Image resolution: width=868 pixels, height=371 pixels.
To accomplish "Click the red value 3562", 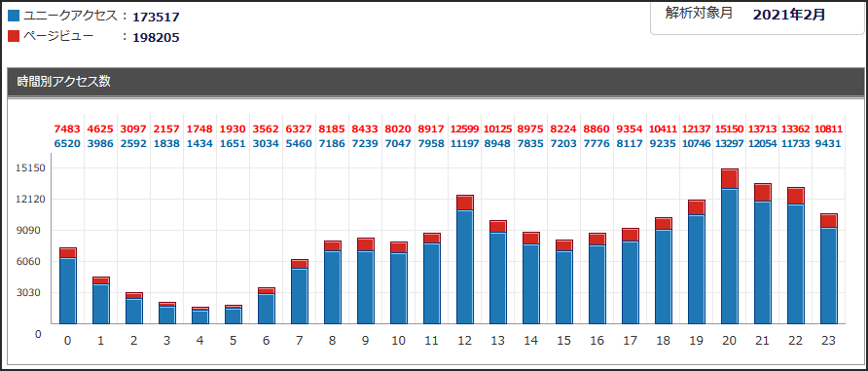I will click(x=267, y=129).
